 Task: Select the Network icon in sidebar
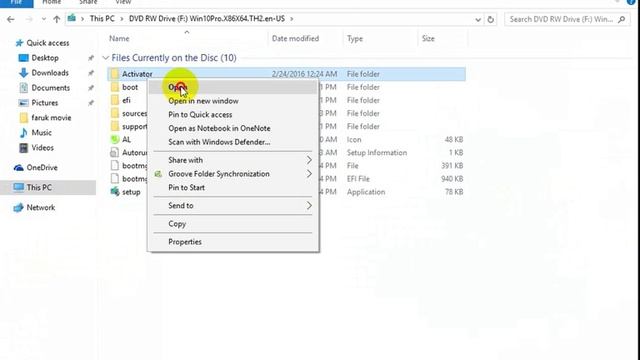click(18, 207)
